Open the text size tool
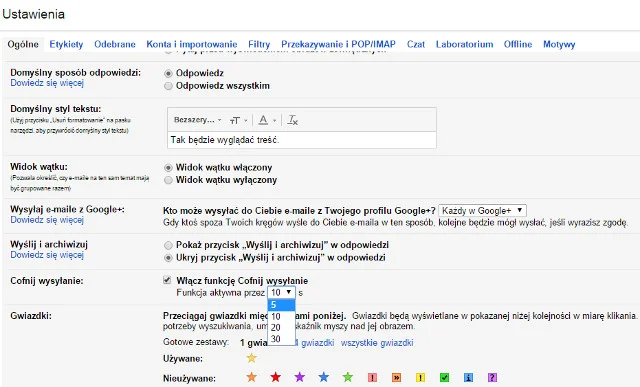This screenshot has width=640, height=387. [238, 120]
